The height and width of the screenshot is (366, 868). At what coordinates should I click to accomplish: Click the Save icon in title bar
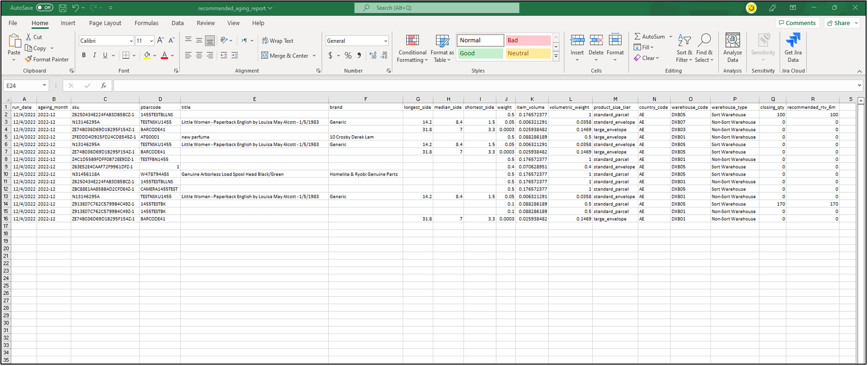point(63,8)
